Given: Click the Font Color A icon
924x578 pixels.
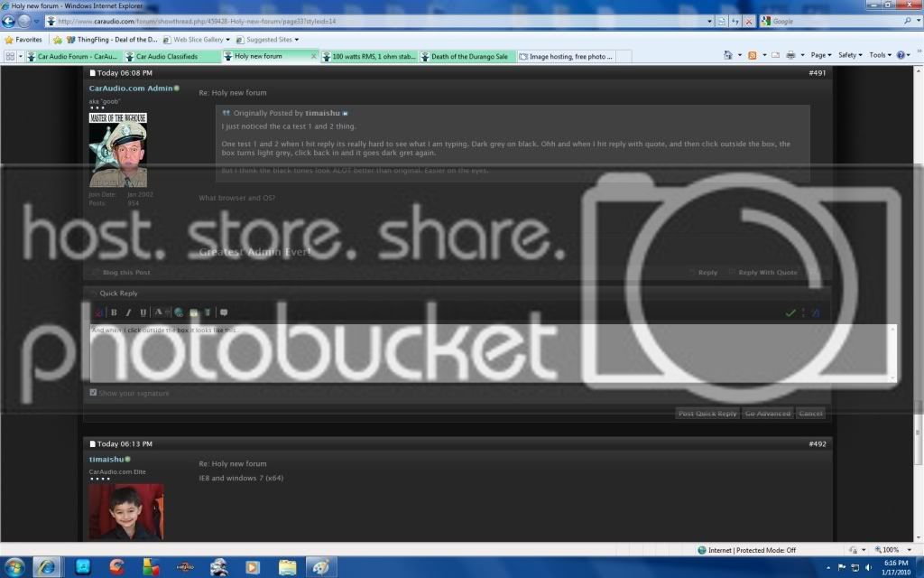Looking at the screenshot, I should 158,312.
